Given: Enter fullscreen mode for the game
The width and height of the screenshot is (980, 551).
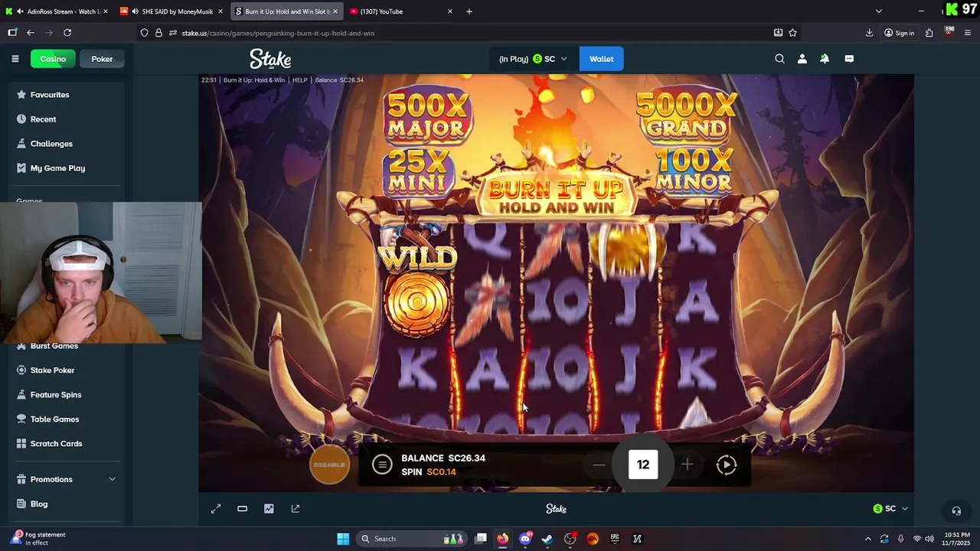Looking at the screenshot, I should (x=216, y=509).
